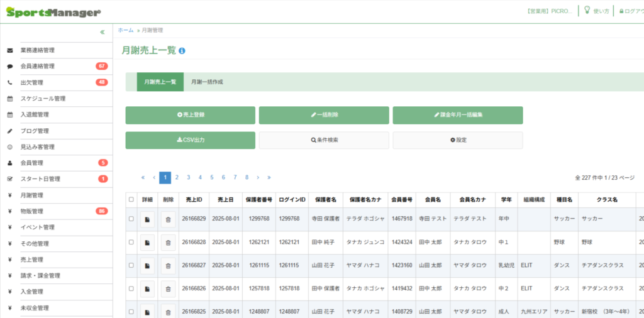Click the info icon next to 月謝売上一覧 title
This screenshot has width=644, height=318.
(182, 51)
